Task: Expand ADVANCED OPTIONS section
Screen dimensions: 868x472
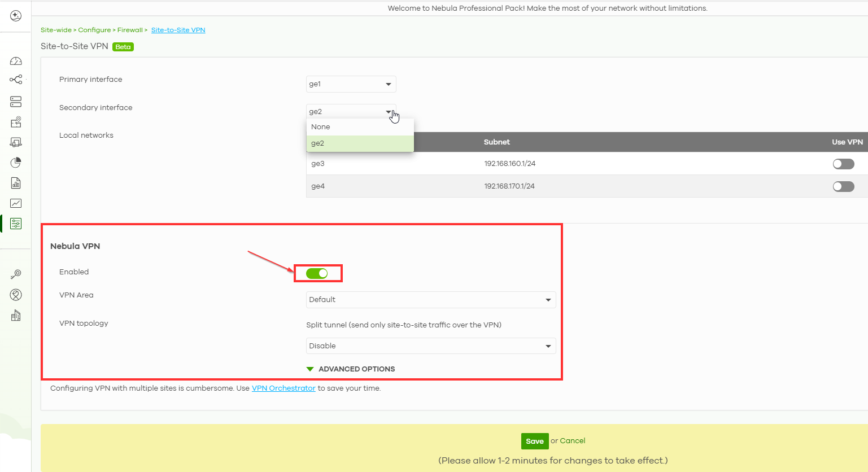Action: [351, 369]
